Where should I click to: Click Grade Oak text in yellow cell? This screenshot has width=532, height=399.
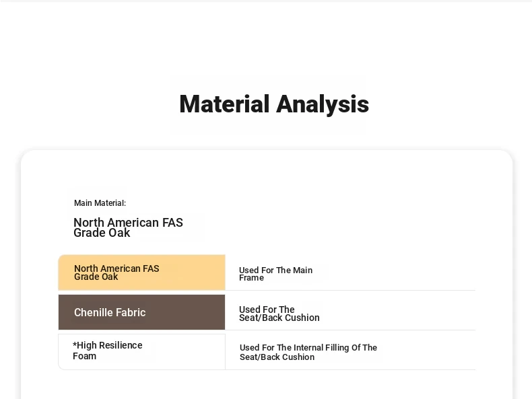96,277
